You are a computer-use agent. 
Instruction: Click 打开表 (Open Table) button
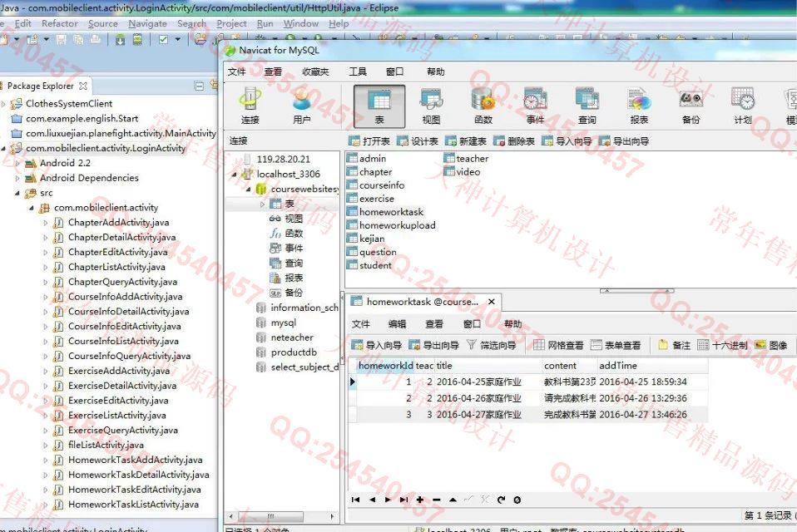(369, 141)
